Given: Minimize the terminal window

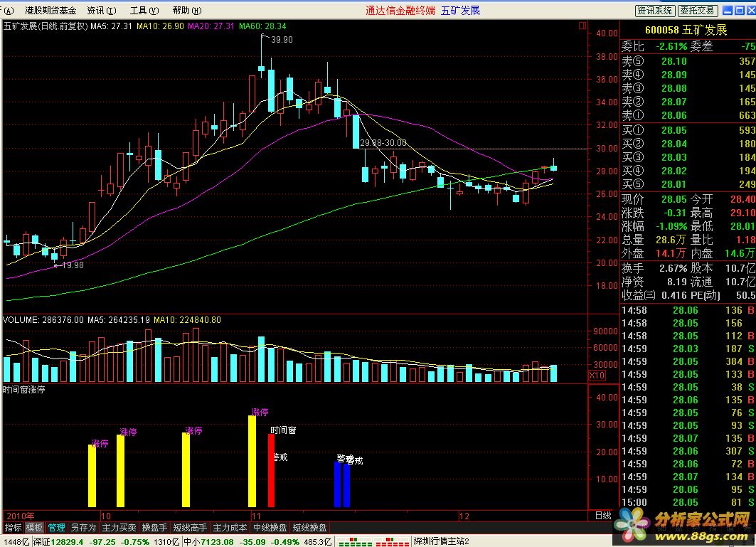Looking at the screenshot, I should [x=728, y=10].
